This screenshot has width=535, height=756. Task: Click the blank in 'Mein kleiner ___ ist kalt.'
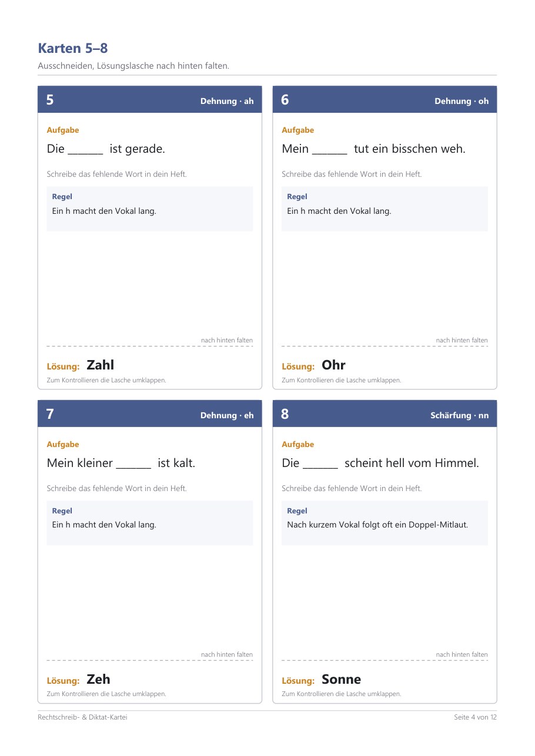133,464
